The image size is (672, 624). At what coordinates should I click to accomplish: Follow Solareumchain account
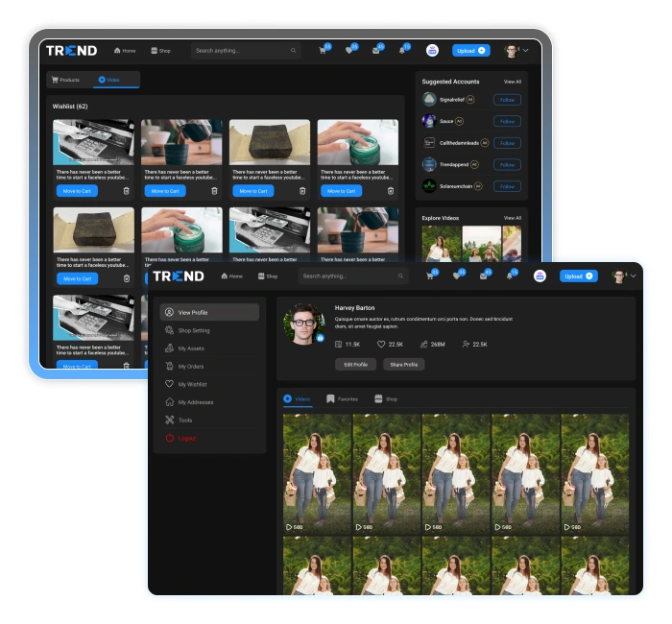point(507,186)
